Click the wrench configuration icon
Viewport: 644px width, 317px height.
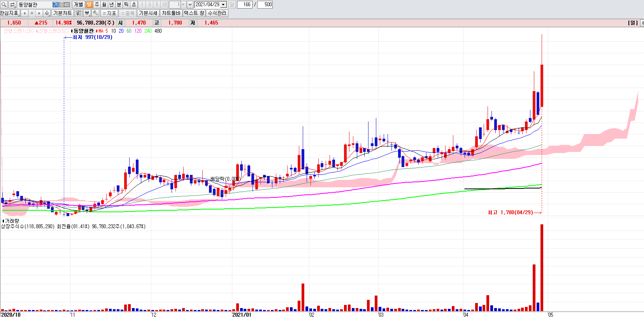click(95, 13)
